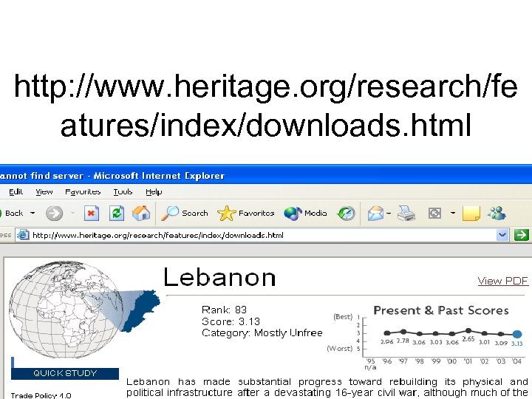Stop loading with the red X icon

92,214
